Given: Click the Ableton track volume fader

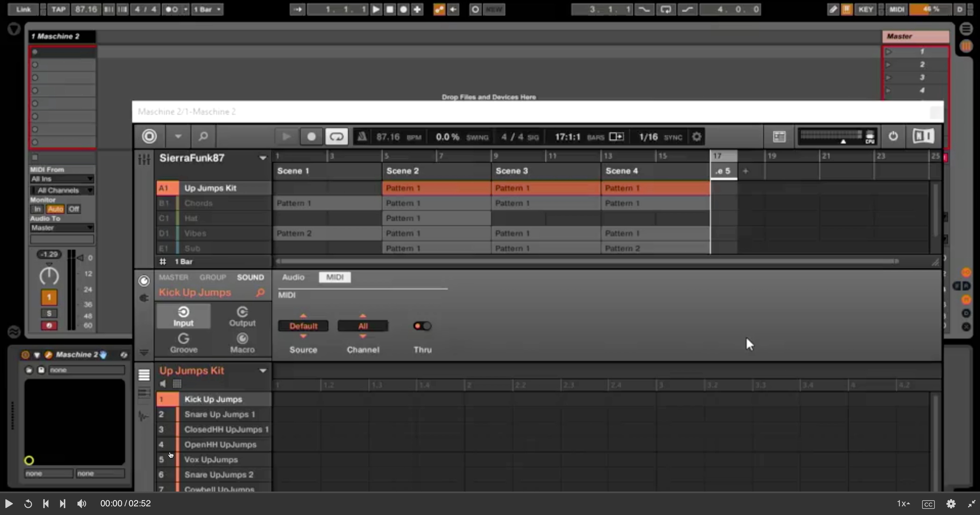Looking at the screenshot, I should (80, 258).
